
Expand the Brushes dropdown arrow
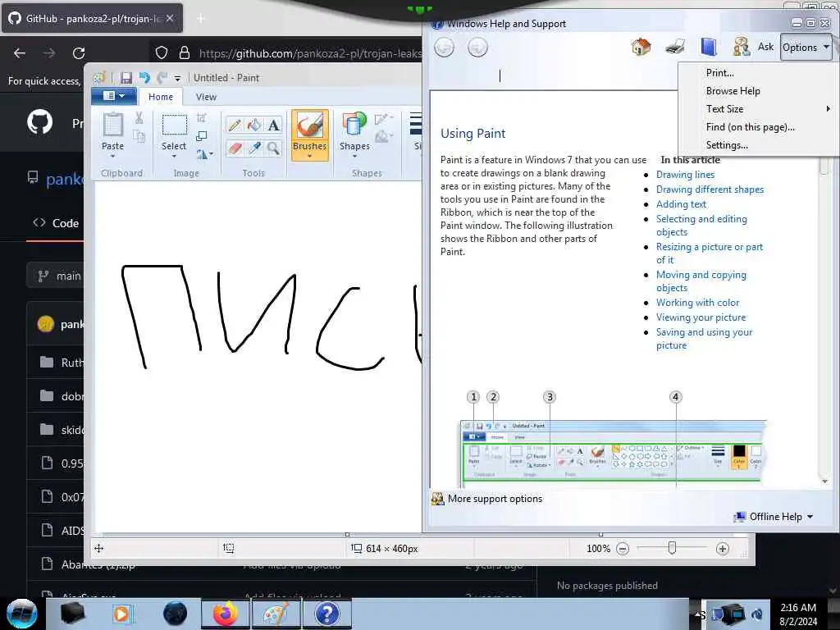(x=309, y=156)
